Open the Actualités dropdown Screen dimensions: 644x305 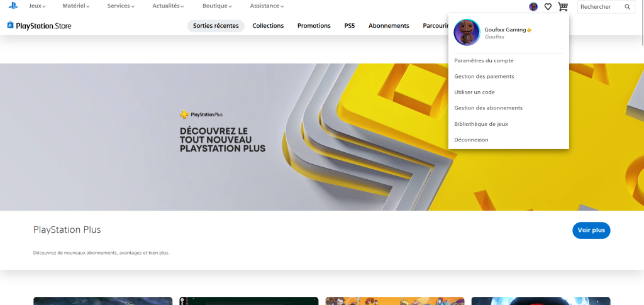tap(168, 6)
